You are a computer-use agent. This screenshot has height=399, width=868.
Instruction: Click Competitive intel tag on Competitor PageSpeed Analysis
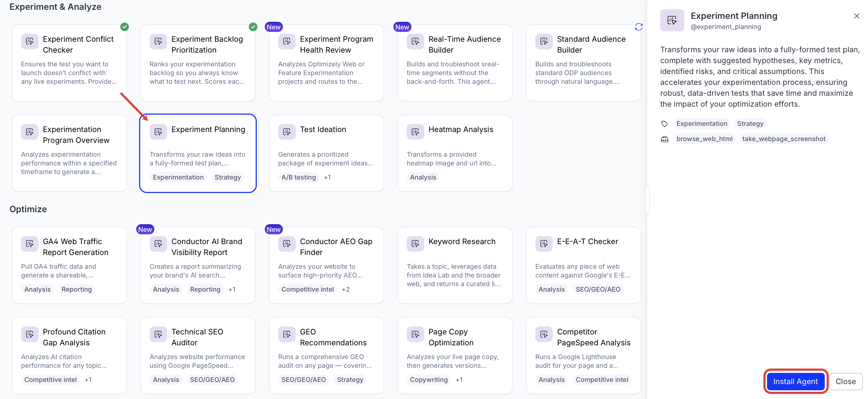(602, 380)
